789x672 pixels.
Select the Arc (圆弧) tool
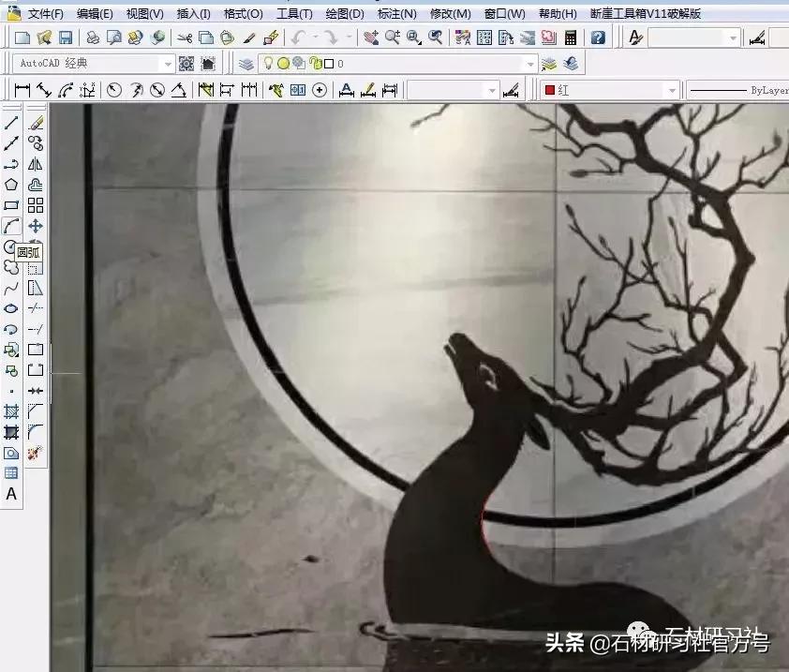pyautogui.click(x=11, y=226)
